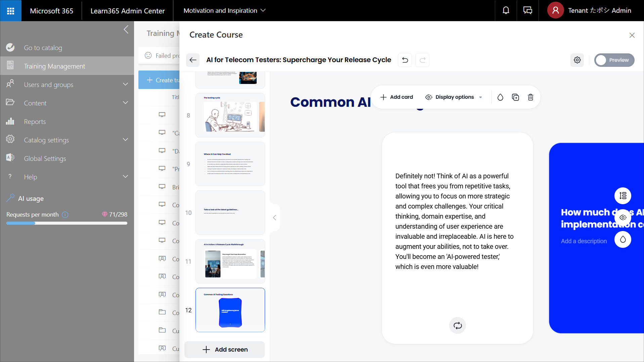The image size is (644, 362).
Task: Toggle the eye visibility button on blue card
Action: [622, 218]
